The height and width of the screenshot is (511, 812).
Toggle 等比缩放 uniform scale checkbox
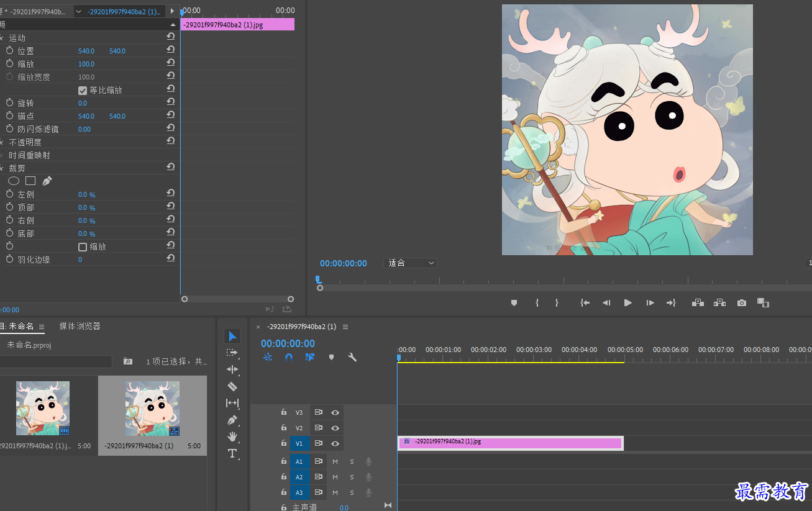click(x=83, y=90)
